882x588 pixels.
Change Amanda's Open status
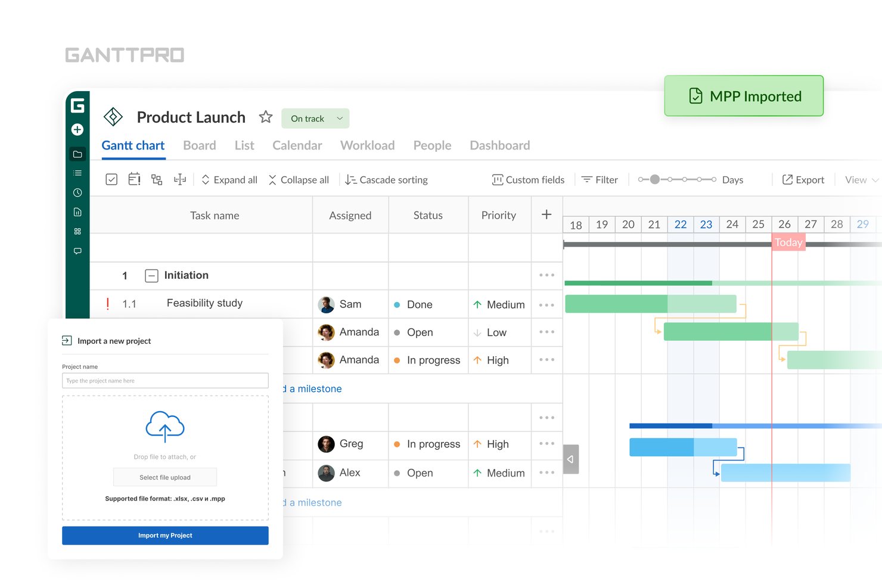coord(413,332)
